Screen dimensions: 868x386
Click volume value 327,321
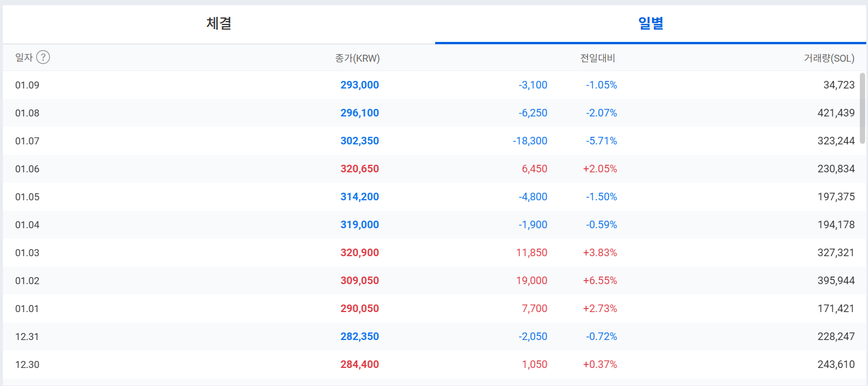click(x=837, y=253)
